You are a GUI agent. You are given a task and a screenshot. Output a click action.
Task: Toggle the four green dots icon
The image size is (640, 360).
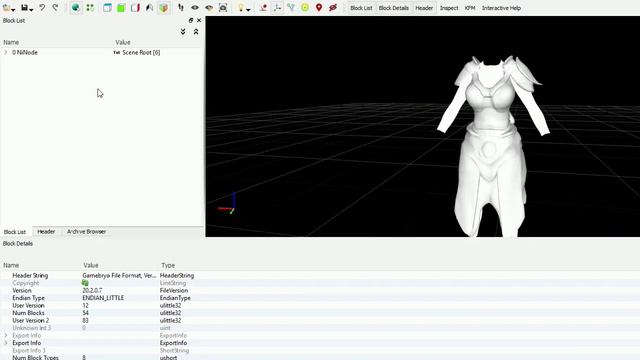pyautogui.click(x=90, y=8)
